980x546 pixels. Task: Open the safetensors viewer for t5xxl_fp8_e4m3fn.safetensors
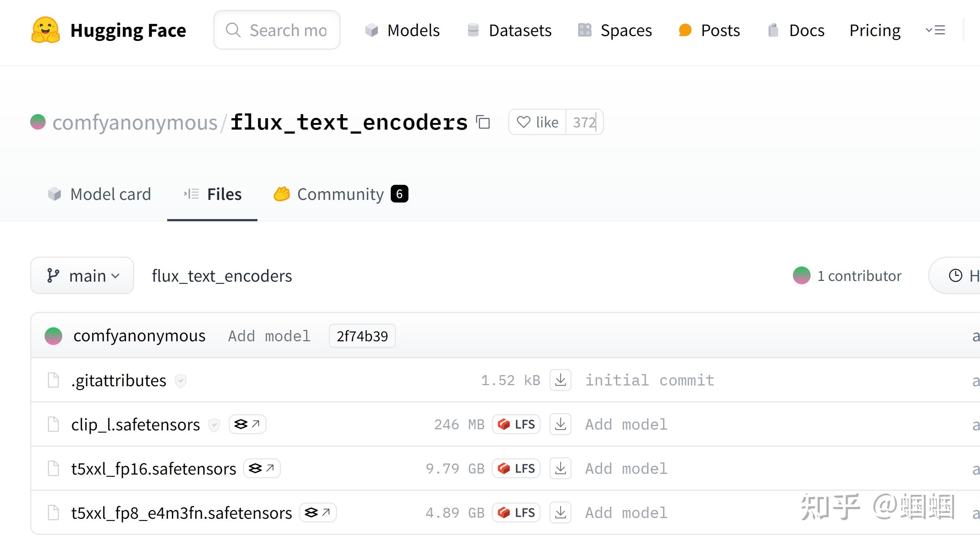[318, 512]
